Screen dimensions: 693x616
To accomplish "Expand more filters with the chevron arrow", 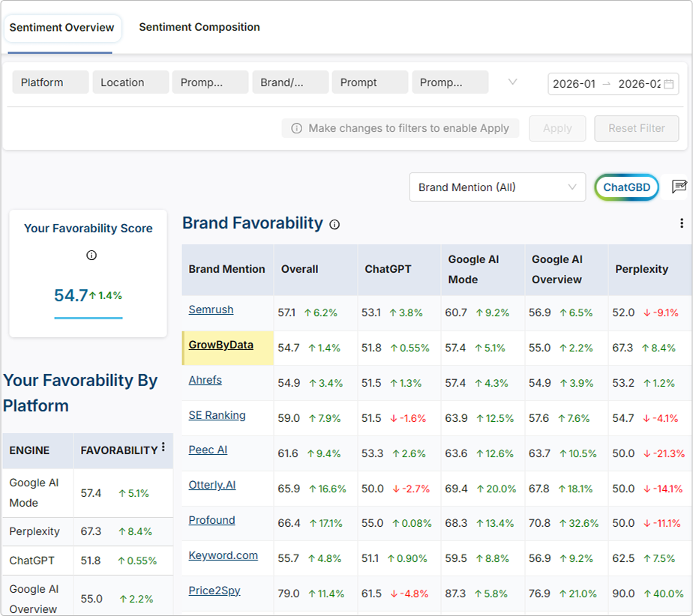I will [x=513, y=82].
